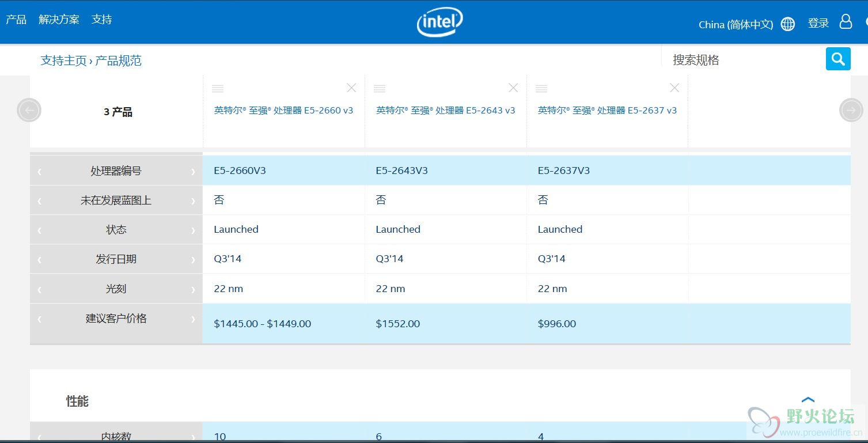Click the left carousel arrow
The height and width of the screenshot is (443, 868).
[29, 110]
